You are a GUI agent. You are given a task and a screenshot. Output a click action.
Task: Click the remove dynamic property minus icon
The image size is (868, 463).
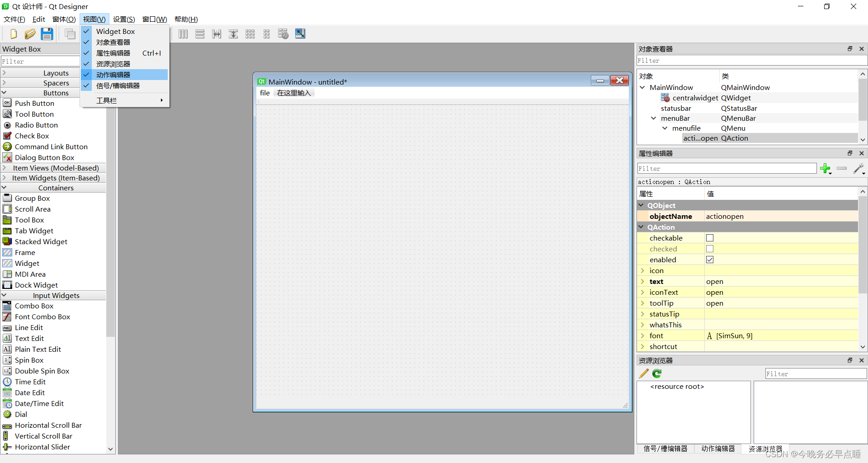842,168
